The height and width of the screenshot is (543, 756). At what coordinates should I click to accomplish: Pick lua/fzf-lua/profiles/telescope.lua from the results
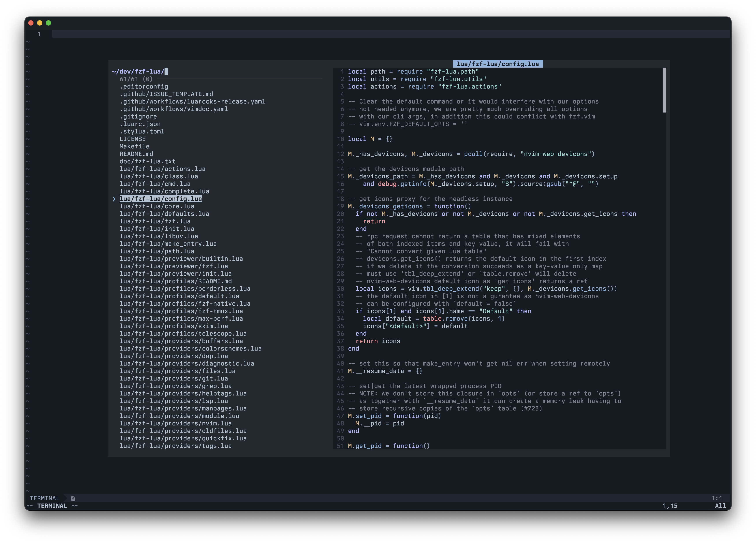click(183, 333)
